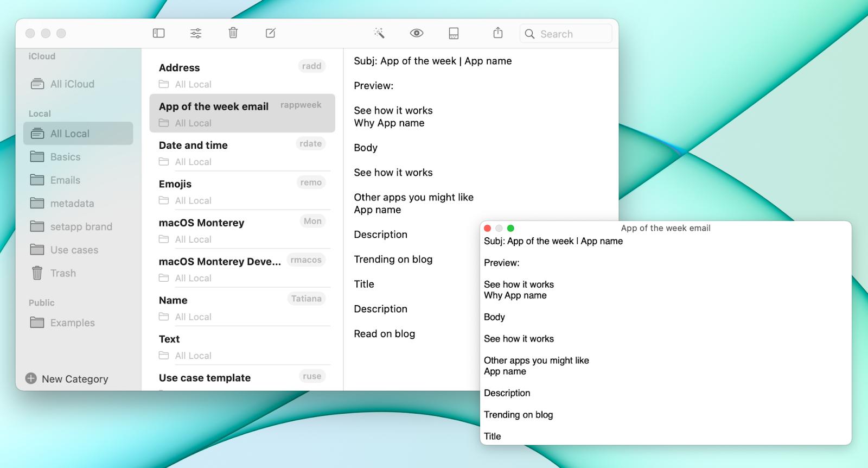Click the magic wand icon

tap(379, 34)
